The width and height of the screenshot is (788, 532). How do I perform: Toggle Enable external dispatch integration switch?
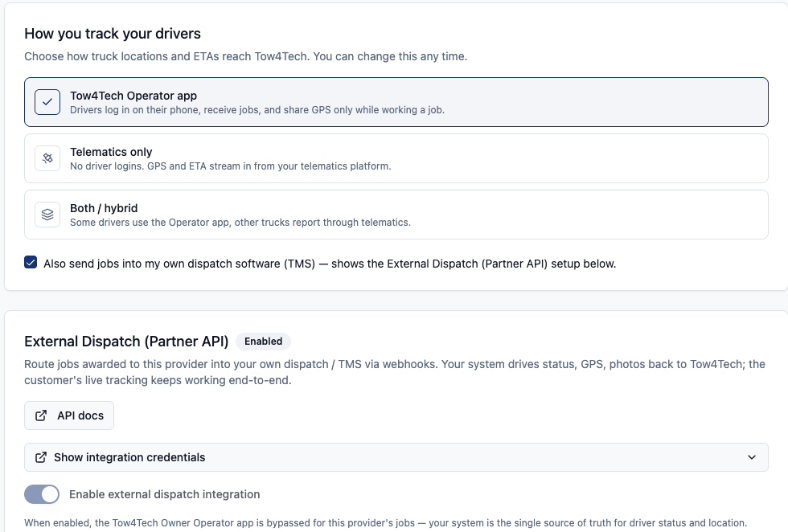click(x=42, y=494)
